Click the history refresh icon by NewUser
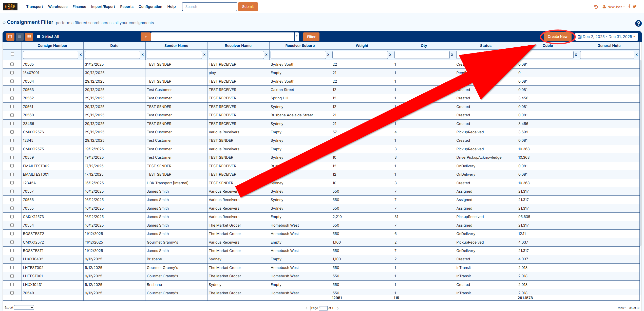This screenshot has width=644, height=311. point(596,7)
